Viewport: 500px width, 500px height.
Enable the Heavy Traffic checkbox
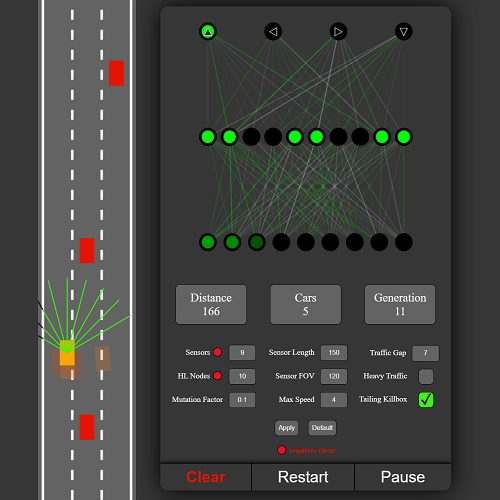[x=426, y=376]
